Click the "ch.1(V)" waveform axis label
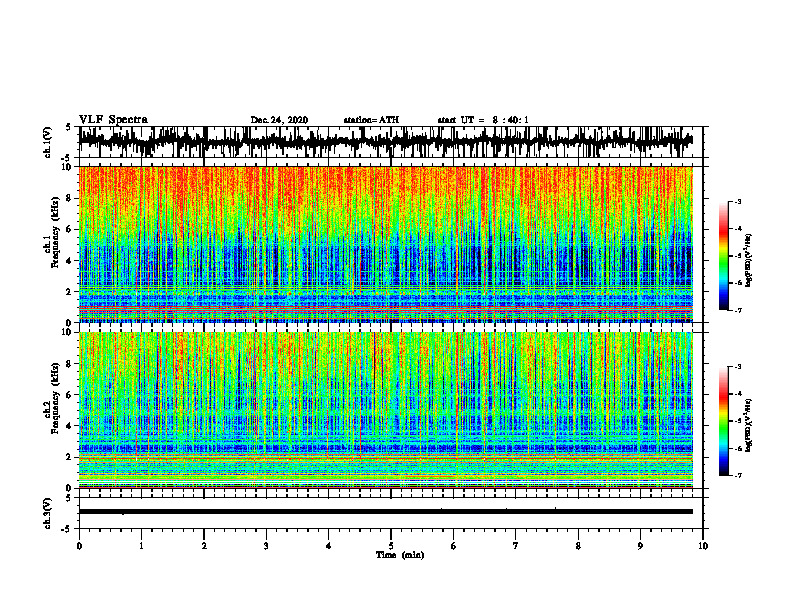792x612 pixels. click(x=48, y=142)
